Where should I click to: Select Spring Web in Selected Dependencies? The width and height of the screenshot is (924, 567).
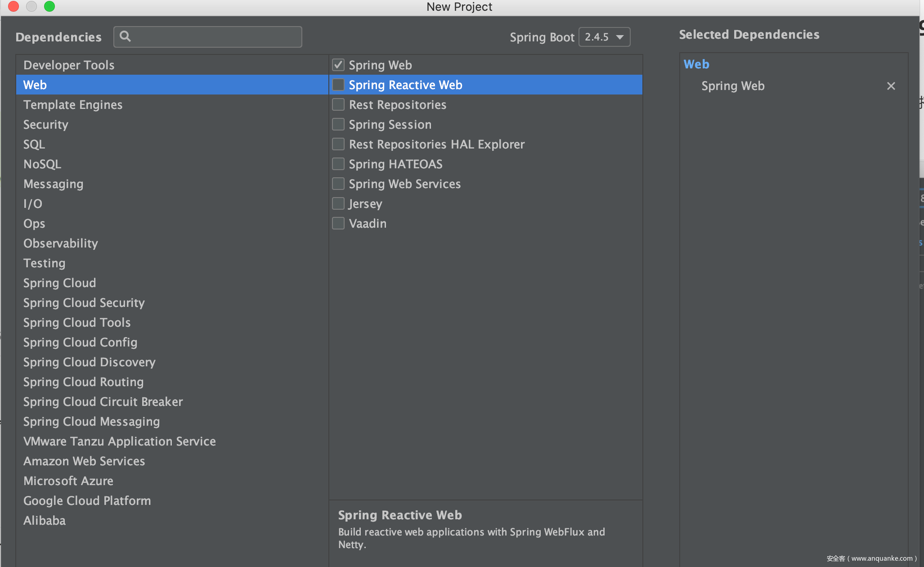pos(733,86)
